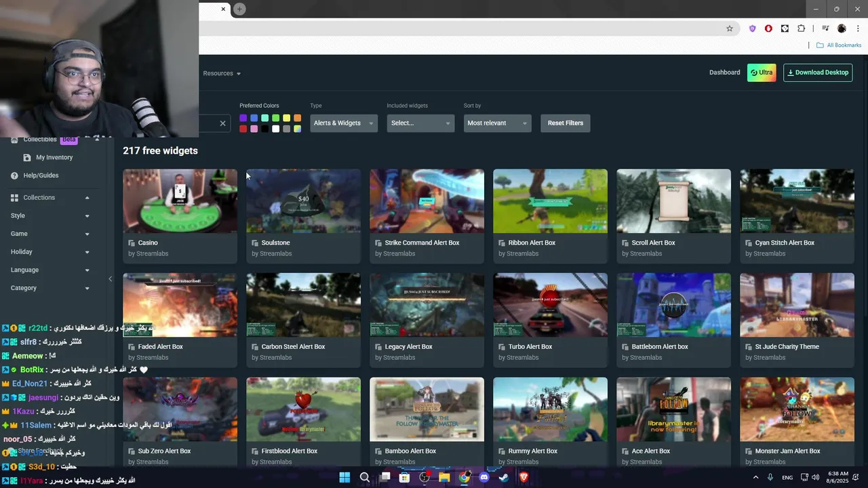Open OBS Studio from the taskbar

coord(425,477)
